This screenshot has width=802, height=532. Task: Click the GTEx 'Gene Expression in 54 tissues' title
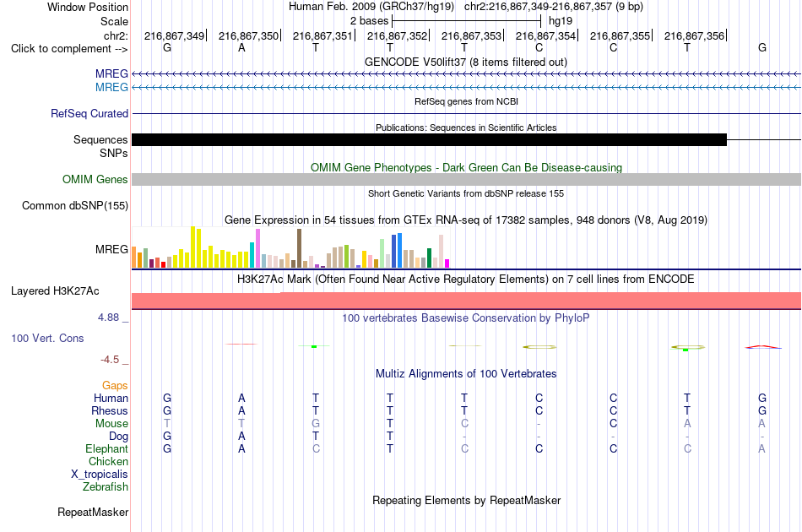466,220
